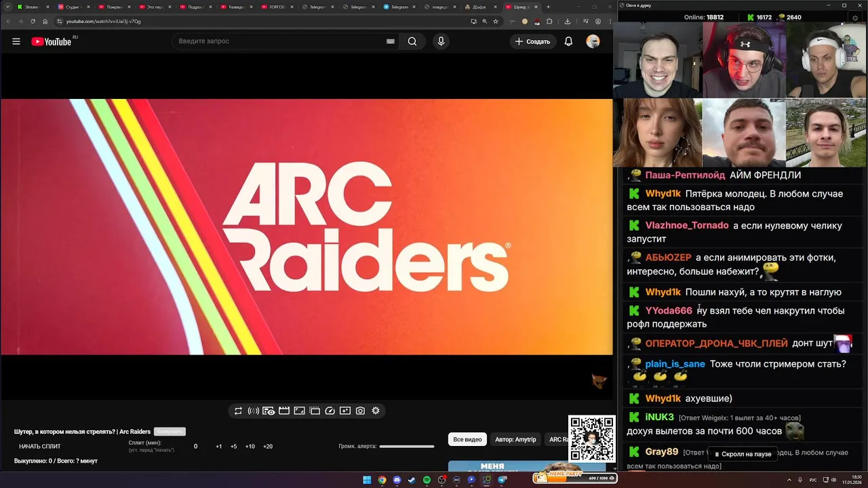Open the YouTube hamburger guide menu

click(x=16, y=41)
